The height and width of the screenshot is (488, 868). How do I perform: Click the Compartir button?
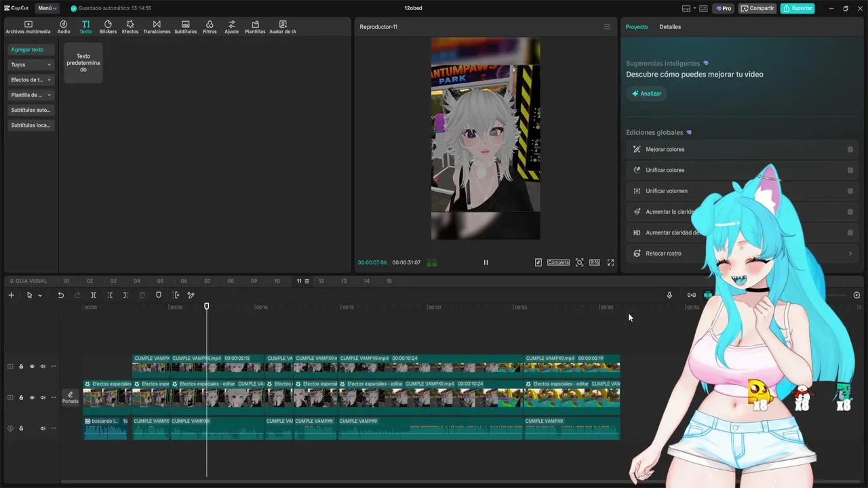[757, 8]
